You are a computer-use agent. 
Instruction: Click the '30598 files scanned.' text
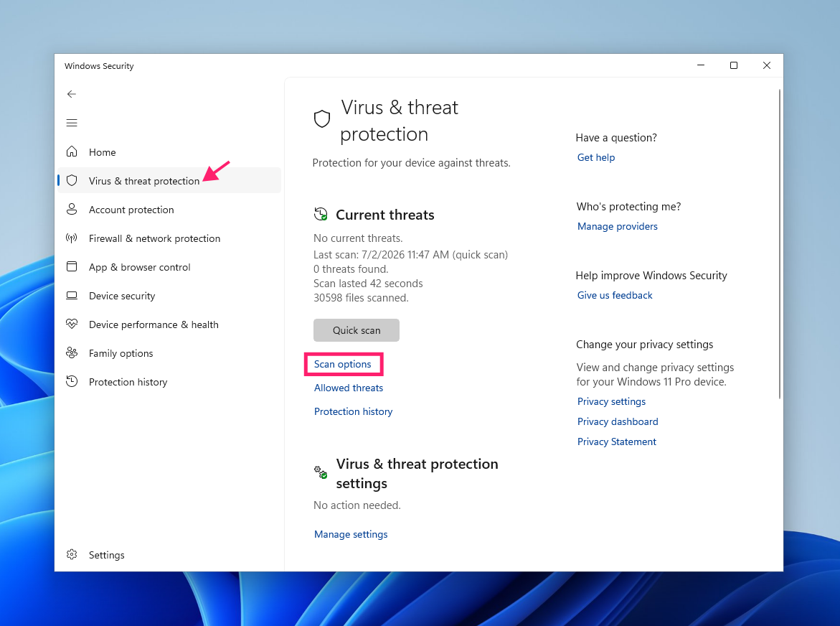coord(361,297)
